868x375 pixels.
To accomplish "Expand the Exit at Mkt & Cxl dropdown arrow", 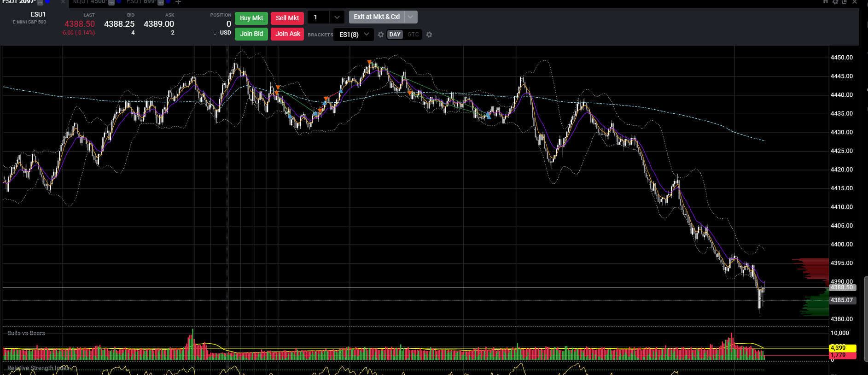I will [411, 17].
